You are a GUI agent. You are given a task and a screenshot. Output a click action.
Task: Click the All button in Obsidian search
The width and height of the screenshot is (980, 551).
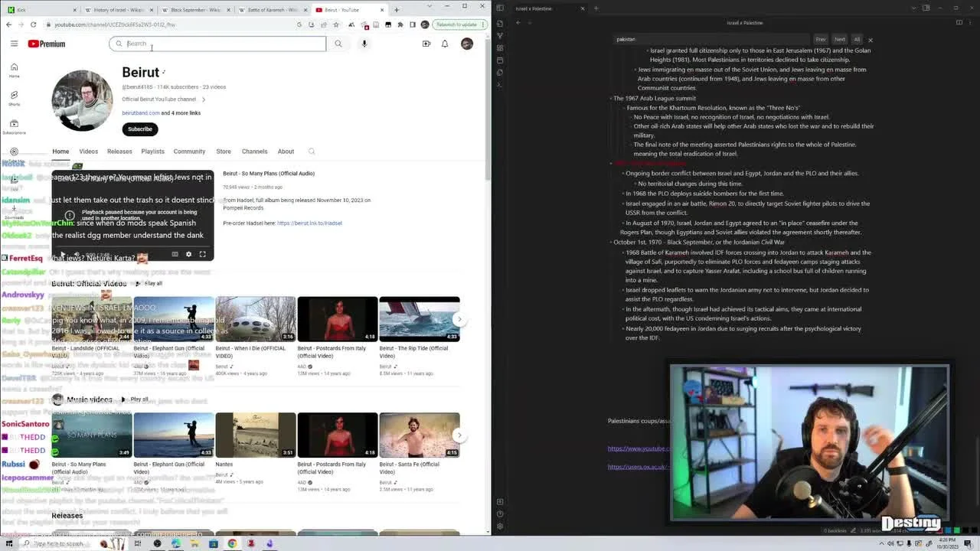857,39
